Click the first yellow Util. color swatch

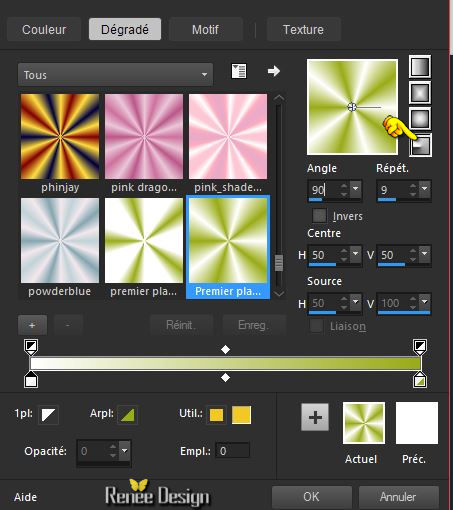coord(216,415)
